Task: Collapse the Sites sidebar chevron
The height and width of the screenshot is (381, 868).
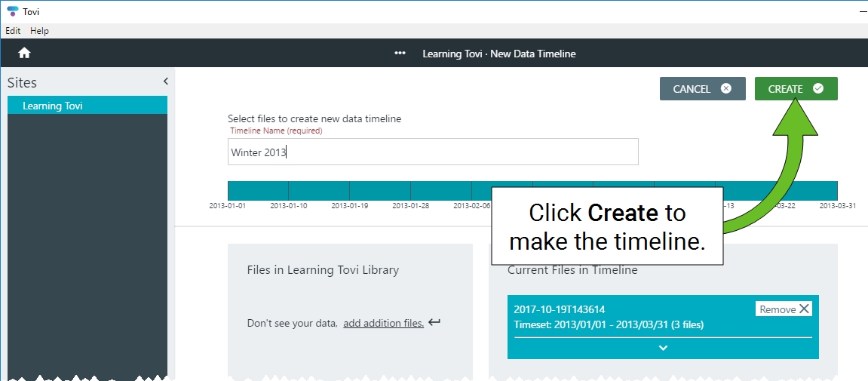Action: pos(165,81)
